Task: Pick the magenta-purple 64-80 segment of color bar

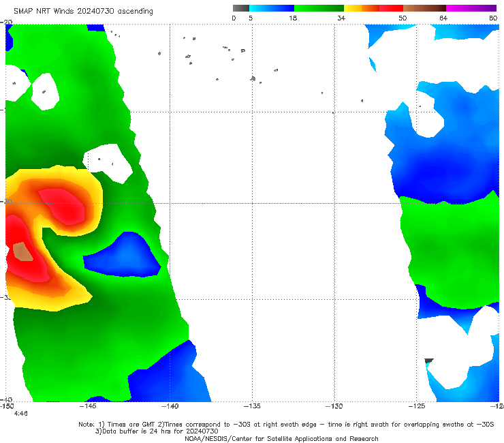Action: [x=471, y=8]
